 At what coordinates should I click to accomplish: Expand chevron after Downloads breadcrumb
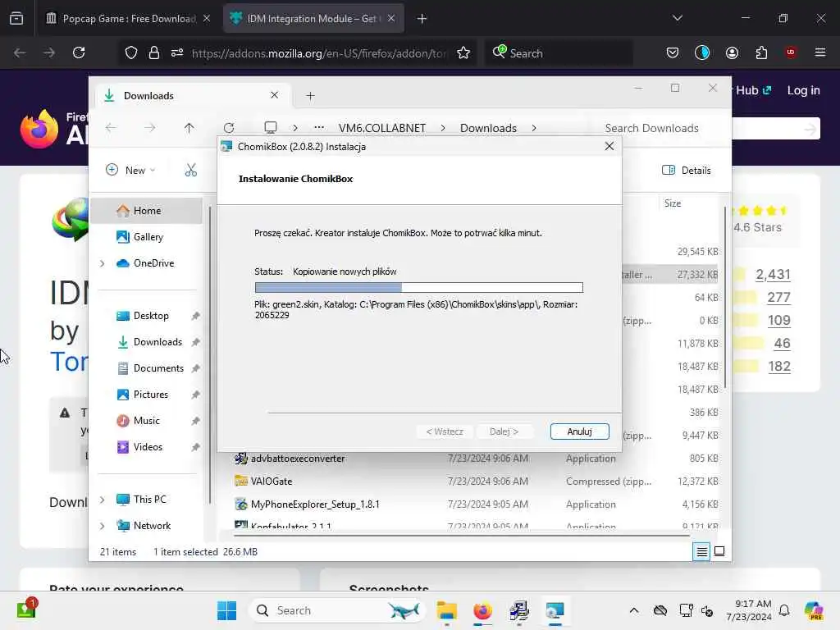[533, 128]
